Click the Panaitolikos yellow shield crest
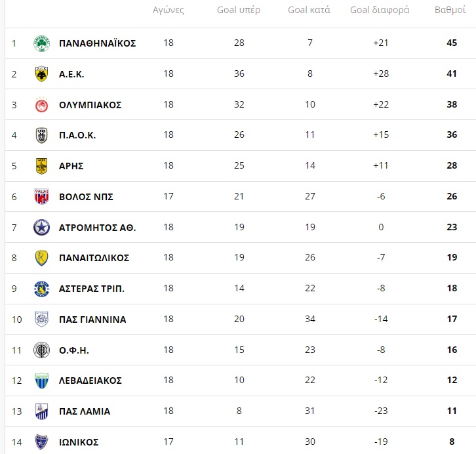Screen dimensions: 476x454 tap(41, 258)
